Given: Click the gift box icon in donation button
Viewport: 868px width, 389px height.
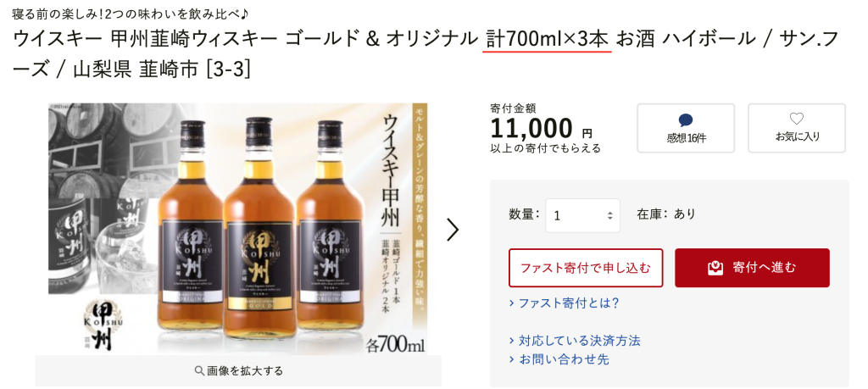Looking at the screenshot, I should point(715,268).
